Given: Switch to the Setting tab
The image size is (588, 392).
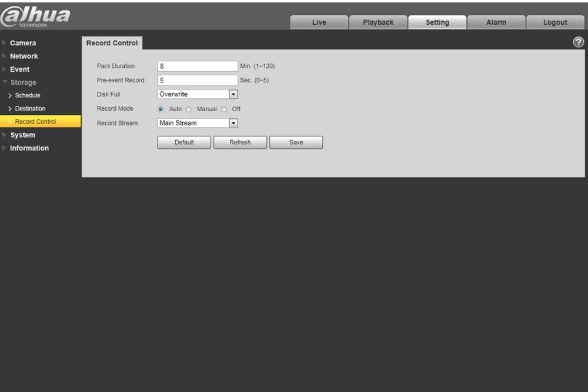Looking at the screenshot, I should click(x=437, y=22).
